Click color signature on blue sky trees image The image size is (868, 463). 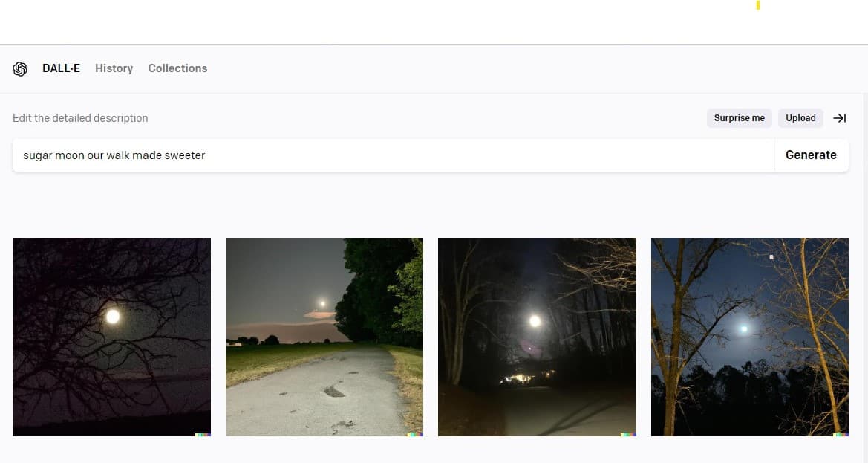click(x=841, y=435)
